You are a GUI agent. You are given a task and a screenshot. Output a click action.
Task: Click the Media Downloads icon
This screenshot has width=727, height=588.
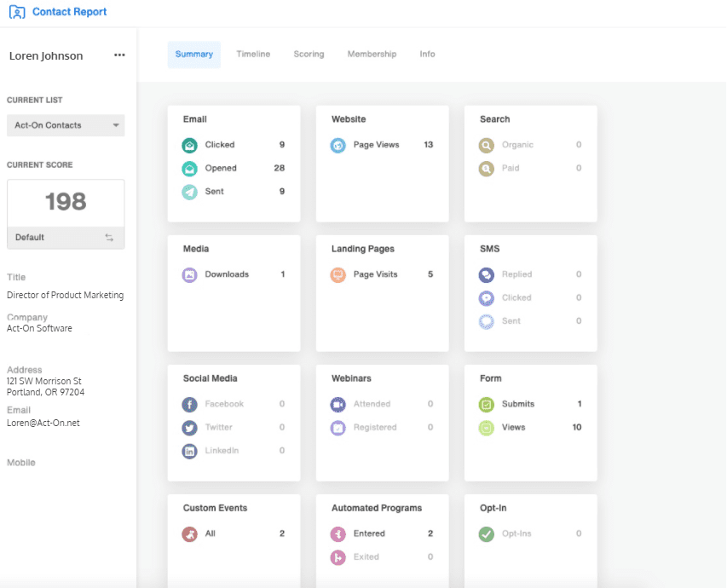[189, 274]
